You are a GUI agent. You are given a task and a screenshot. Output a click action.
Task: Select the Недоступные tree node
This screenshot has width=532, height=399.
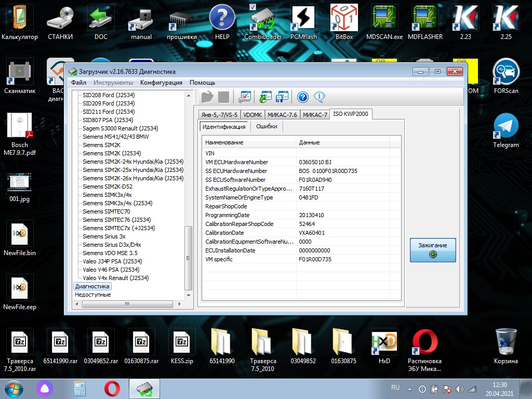point(92,295)
